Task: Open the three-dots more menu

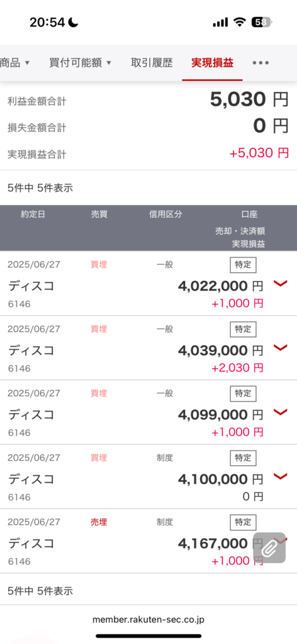Action: point(261,63)
